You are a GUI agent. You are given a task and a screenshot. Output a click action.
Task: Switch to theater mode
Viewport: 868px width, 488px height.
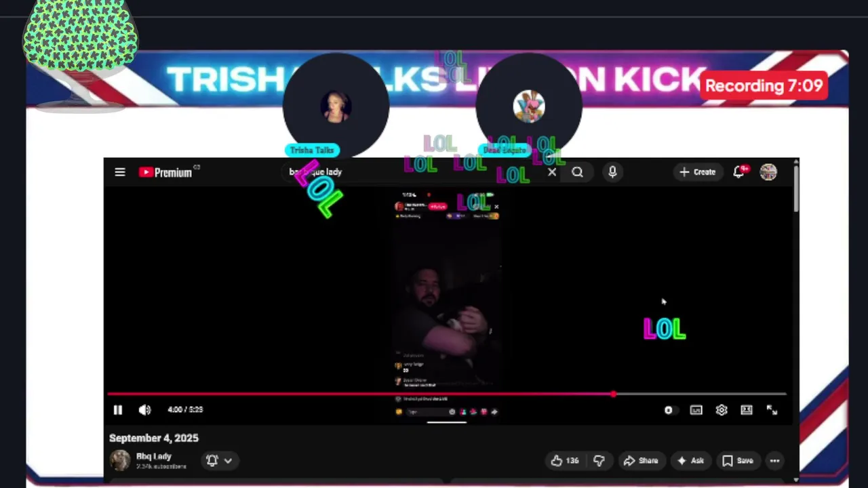[x=747, y=410]
